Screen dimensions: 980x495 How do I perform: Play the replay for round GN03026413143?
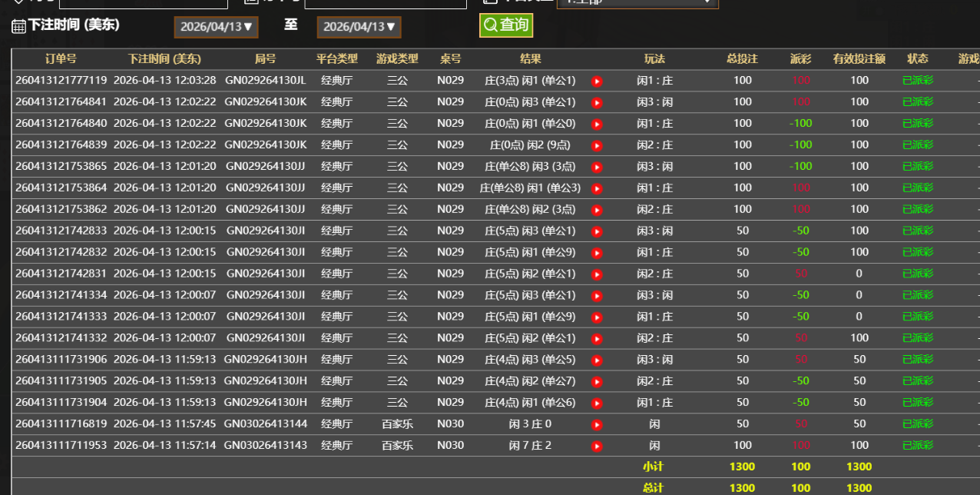point(597,447)
